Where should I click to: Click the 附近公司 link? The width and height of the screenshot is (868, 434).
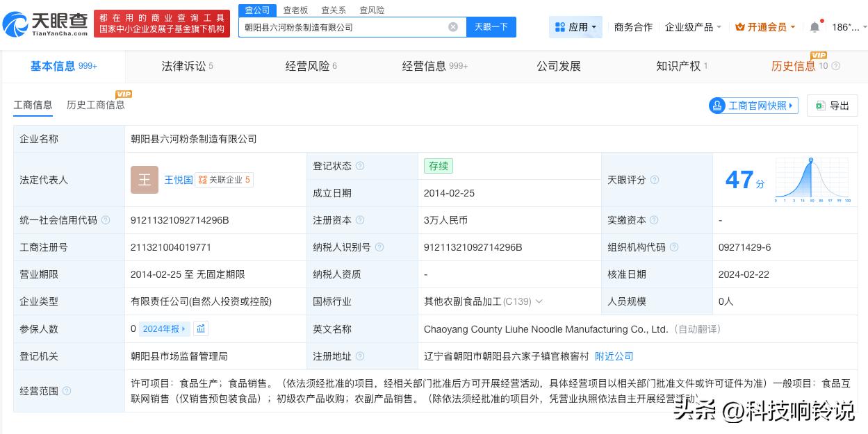click(614, 356)
